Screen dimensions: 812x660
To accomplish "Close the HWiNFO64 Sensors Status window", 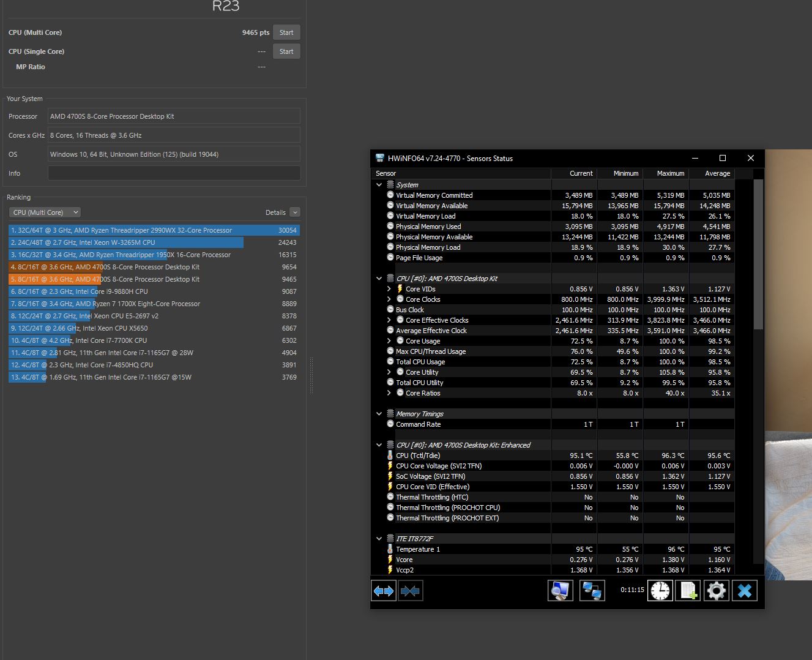I will click(x=751, y=158).
